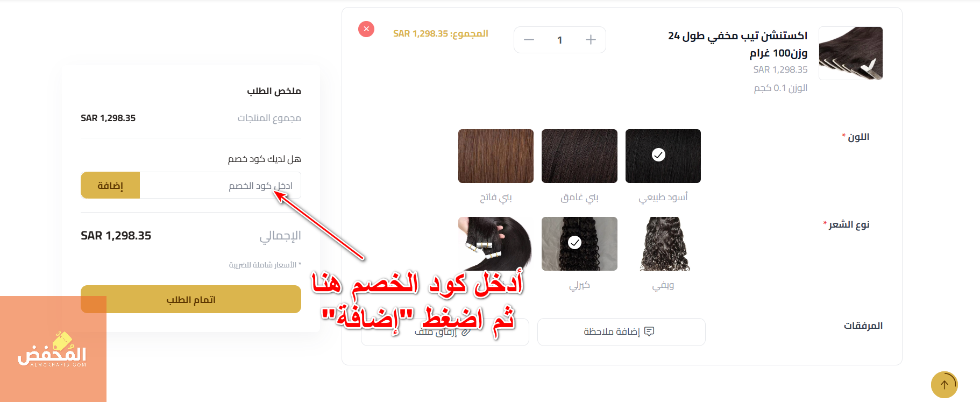
Task: Click the المخفض logo badge
Action: pyautogui.click(x=53, y=349)
